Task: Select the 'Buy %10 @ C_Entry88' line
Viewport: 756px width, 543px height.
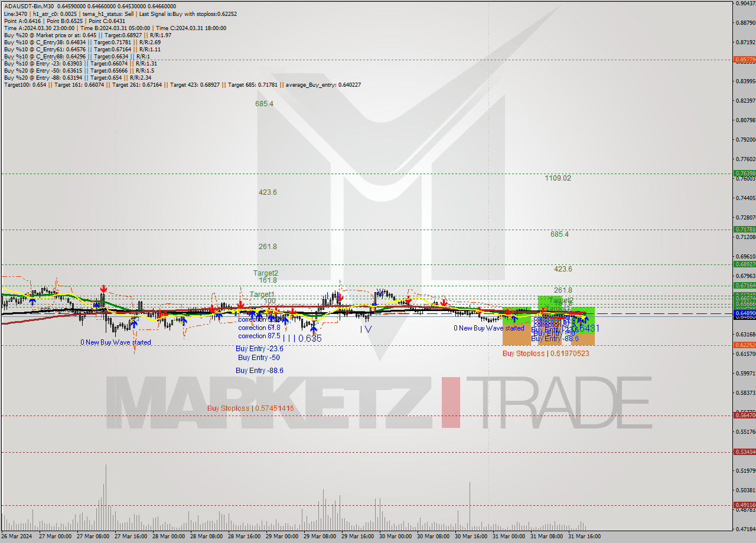Action: [x=76, y=56]
